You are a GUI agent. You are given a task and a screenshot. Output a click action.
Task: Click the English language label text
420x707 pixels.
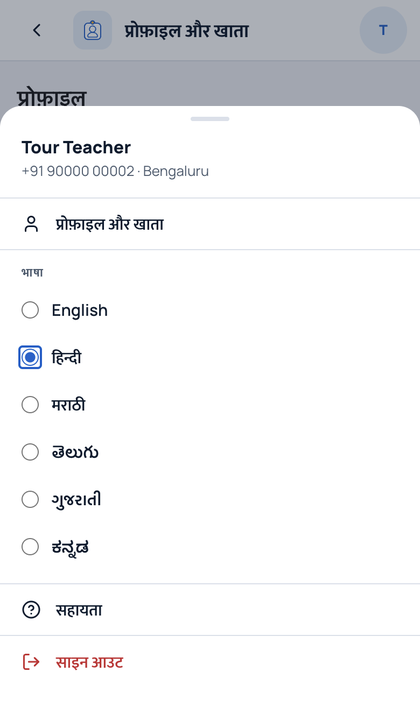80,311
